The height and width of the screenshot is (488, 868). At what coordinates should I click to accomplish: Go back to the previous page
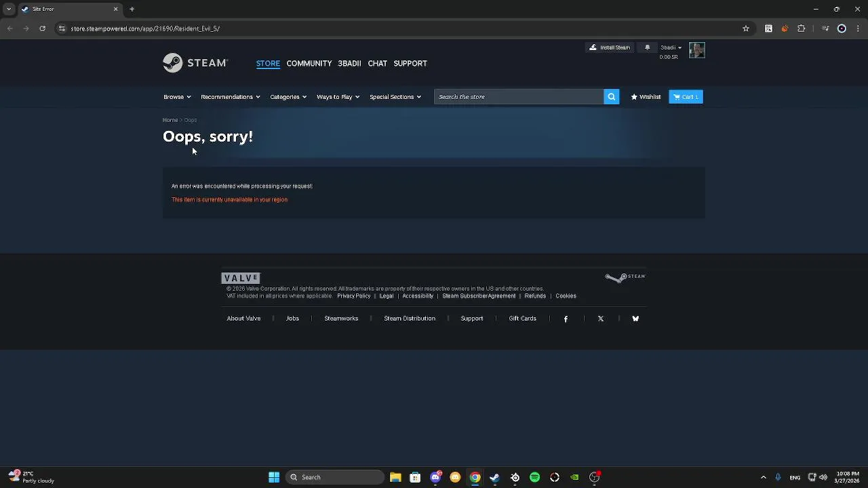[9, 28]
